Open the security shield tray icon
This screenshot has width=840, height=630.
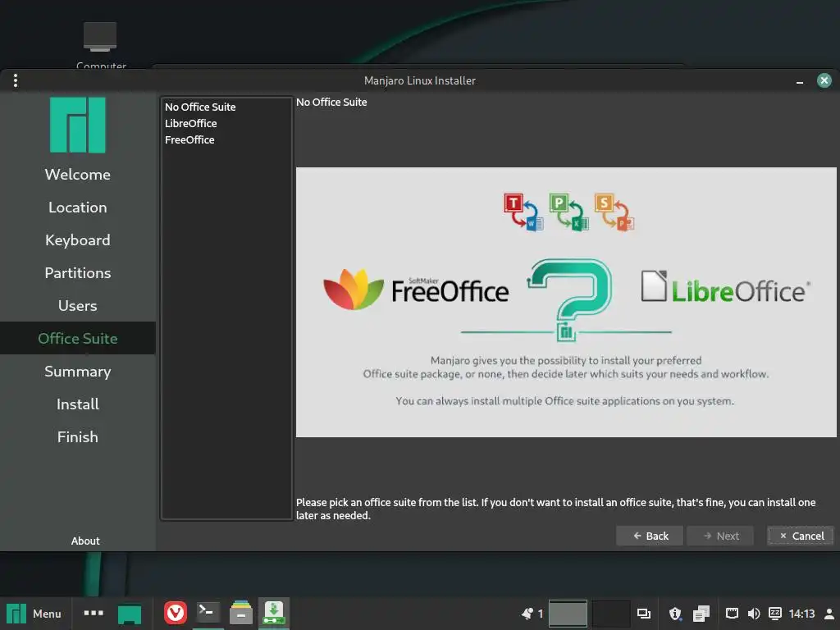pos(676,614)
